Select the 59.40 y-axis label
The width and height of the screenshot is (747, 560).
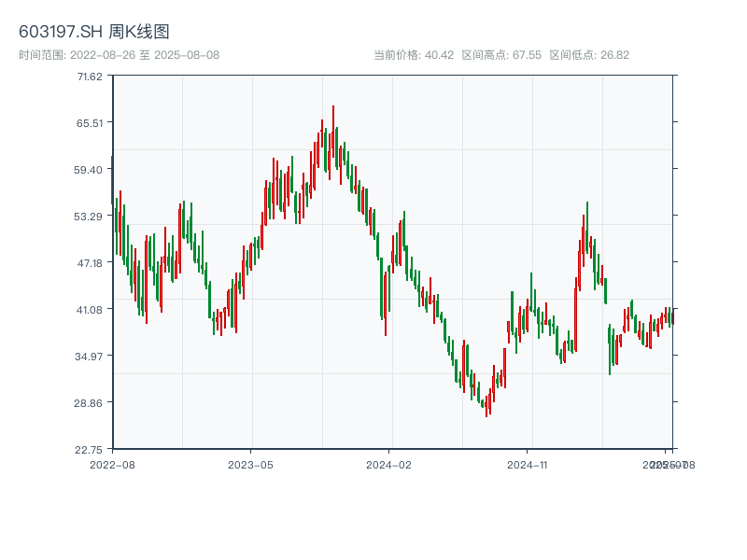89,170
